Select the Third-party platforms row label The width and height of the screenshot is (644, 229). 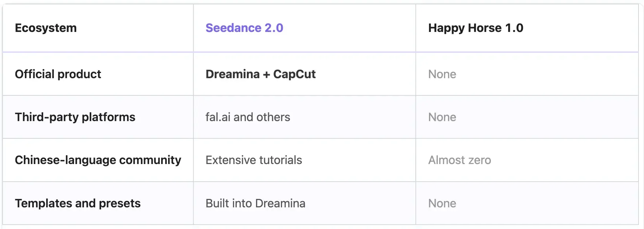click(x=75, y=117)
